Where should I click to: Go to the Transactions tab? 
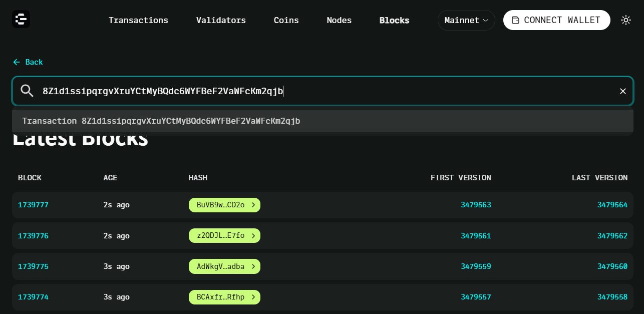tap(138, 21)
